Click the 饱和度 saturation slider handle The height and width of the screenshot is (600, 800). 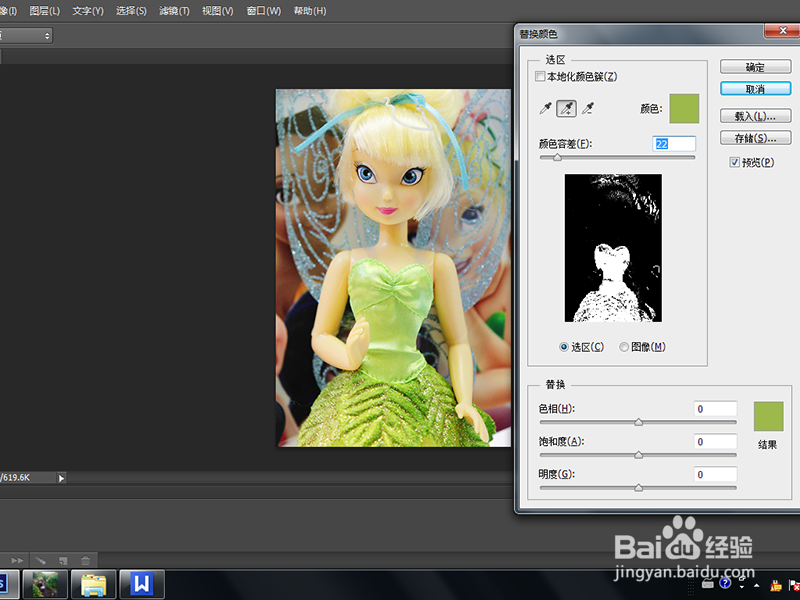click(638, 455)
